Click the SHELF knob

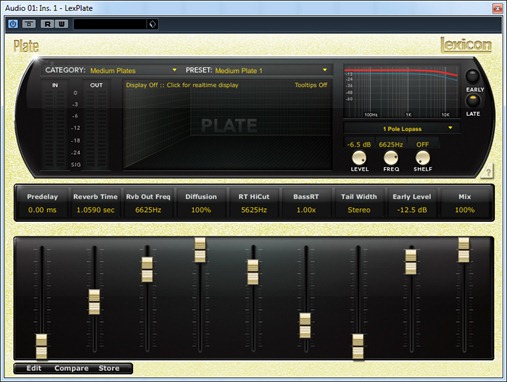coord(422,158)
